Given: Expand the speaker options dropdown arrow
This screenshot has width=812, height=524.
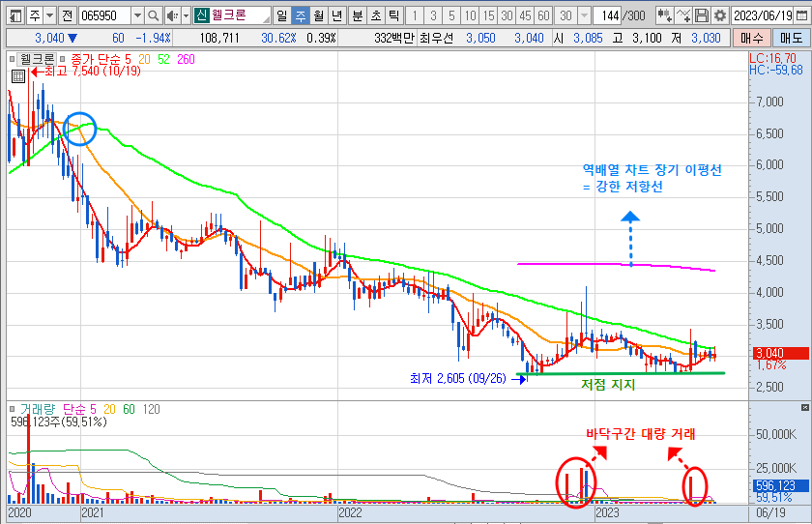Looking at the screenshot, I should [x=186, y=15].
